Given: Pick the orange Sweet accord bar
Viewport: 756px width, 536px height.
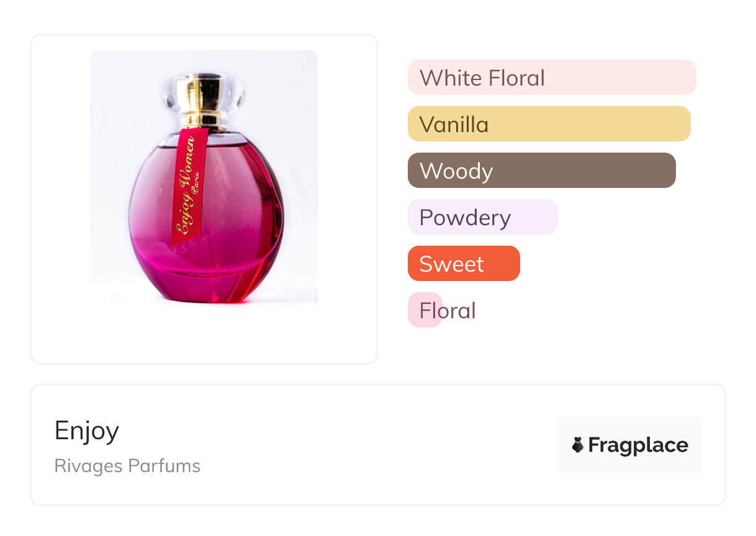Looking at the screenshot, I should coord(463,264).
